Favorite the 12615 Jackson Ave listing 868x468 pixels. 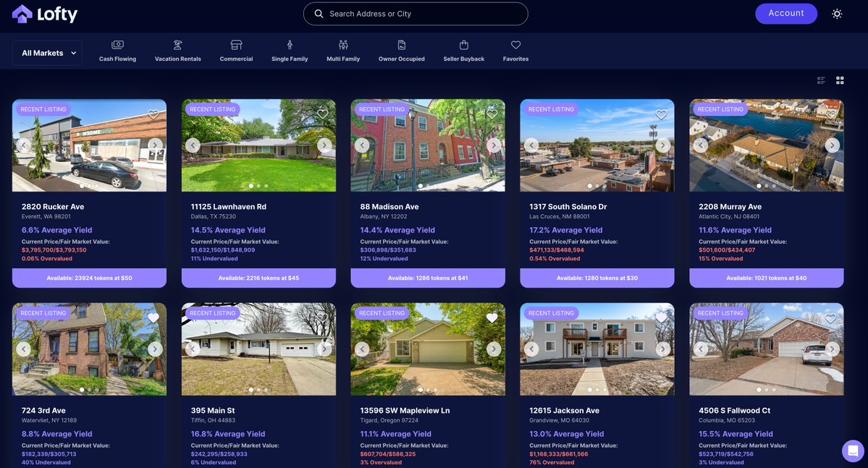(x=661, y=318)
